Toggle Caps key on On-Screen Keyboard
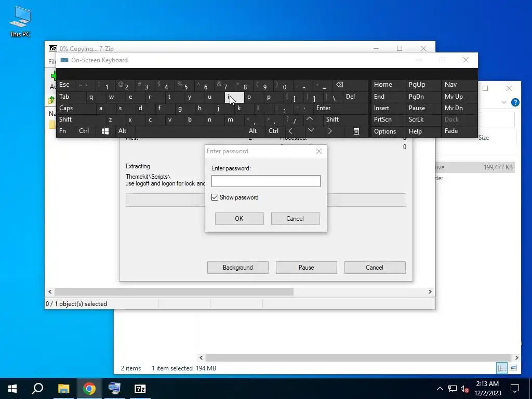This screenshot has width=532, height=399. point(76,108)
